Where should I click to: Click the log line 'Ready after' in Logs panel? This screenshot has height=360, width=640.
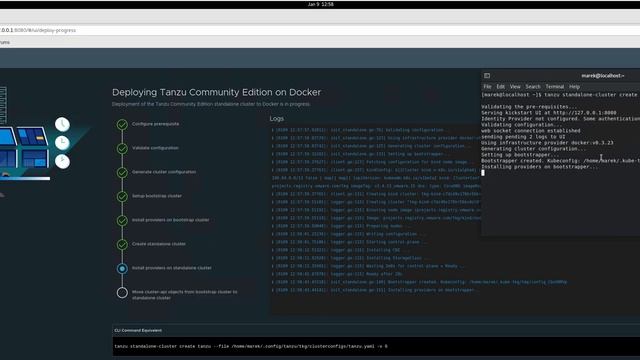tap(338, 274)
